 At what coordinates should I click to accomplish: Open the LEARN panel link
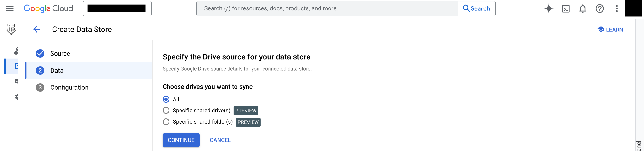(x=610, y=30)
